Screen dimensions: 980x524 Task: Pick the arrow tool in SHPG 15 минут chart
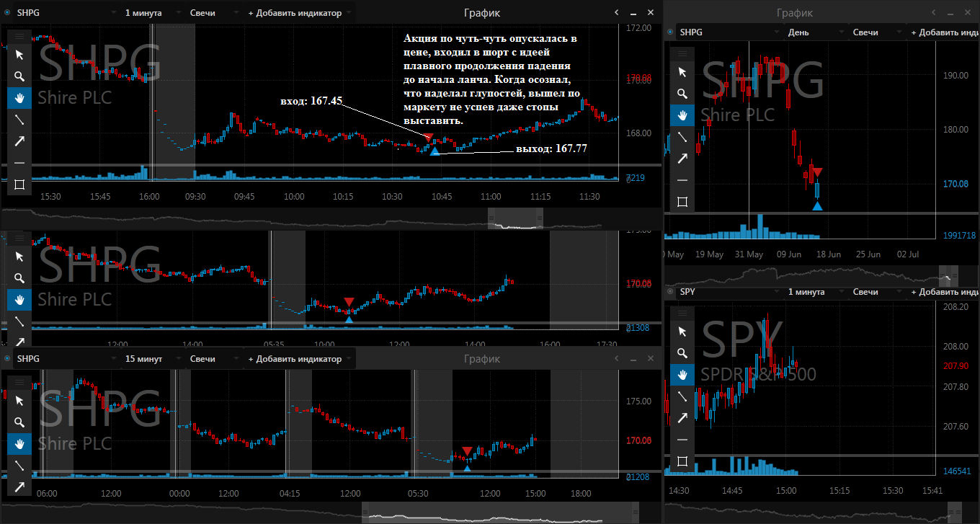(19, 487)
